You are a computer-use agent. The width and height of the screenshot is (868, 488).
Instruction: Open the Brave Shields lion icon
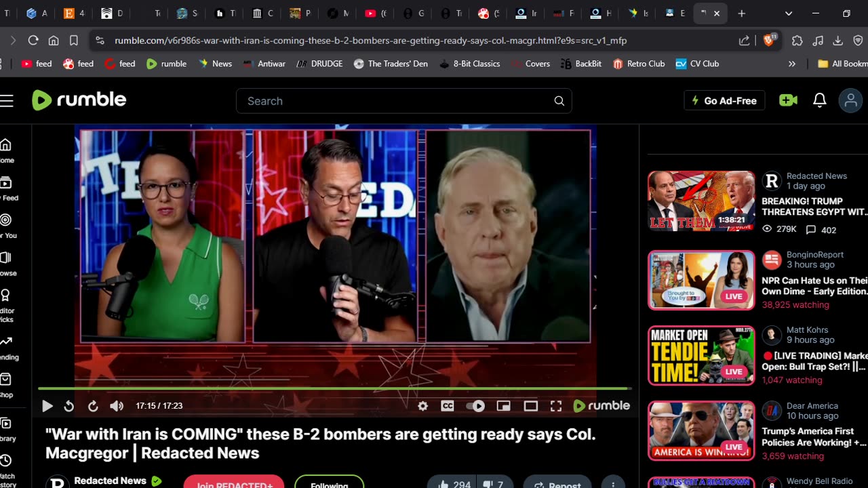[769, 41]
